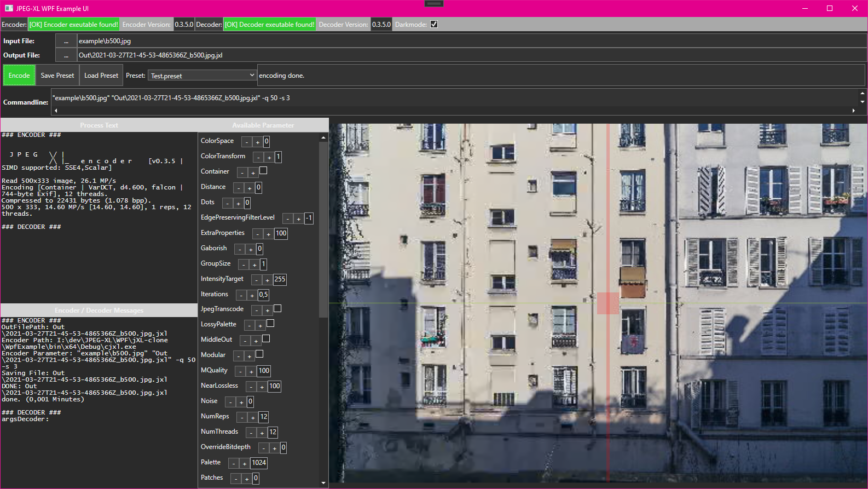This screenshot has height=489, width=868.
Task: Enable the JpegTranscode checkbox
Action: coord(277,309)
